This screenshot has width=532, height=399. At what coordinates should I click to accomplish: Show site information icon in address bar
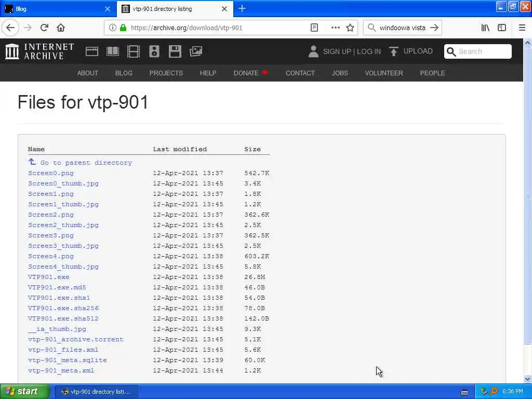(112, 28)
